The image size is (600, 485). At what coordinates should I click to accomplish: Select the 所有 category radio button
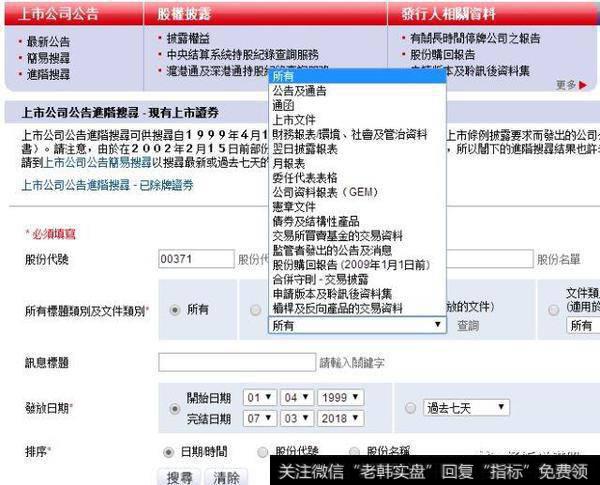176,310
